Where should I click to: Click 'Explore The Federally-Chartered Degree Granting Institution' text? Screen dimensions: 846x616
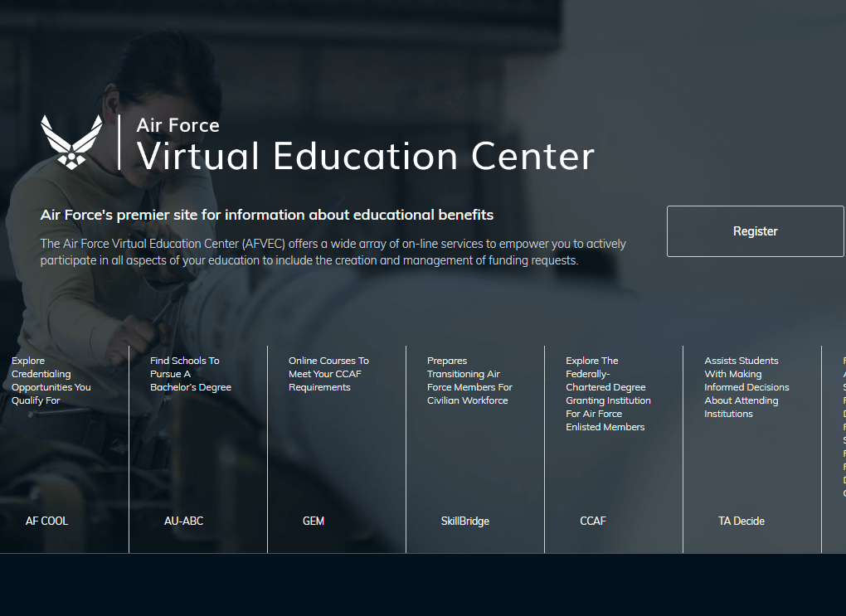[608, 394]
